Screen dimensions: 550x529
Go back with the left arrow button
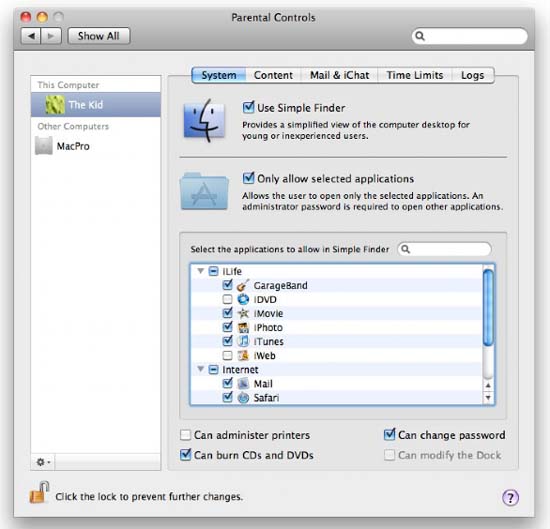click(31, 36)
